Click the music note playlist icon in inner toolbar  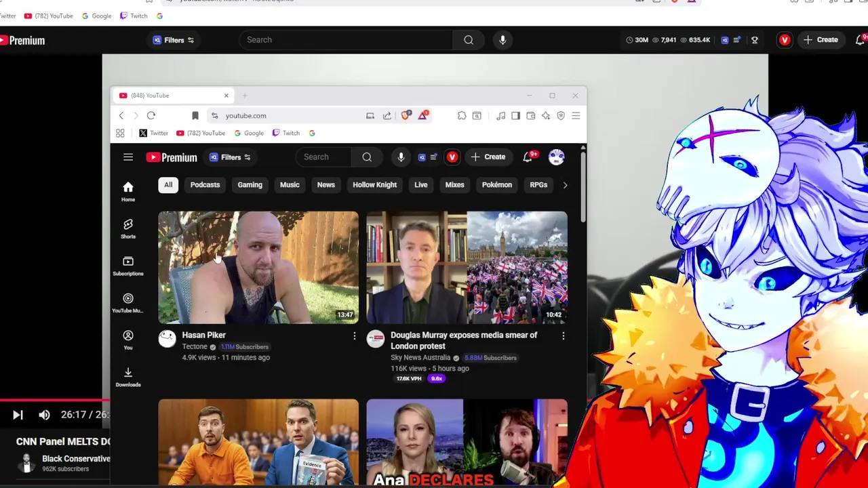pos(500,116)
